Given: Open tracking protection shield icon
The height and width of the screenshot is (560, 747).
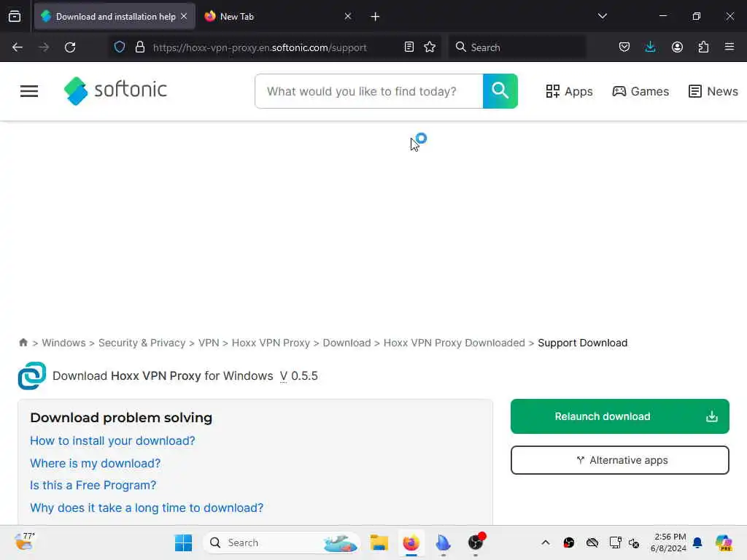Looking at the screenshot, I should tap(120, 47).
